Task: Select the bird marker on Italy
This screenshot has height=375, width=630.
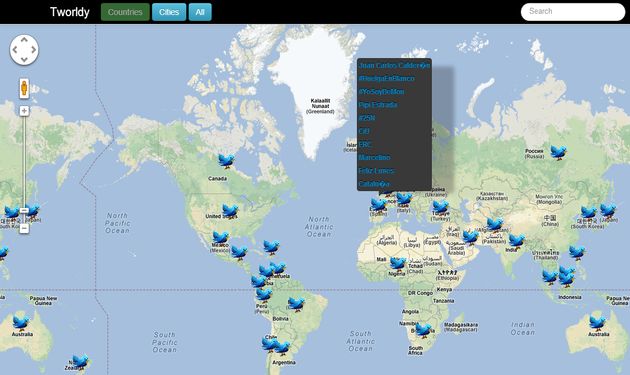Action: point(404,199)
